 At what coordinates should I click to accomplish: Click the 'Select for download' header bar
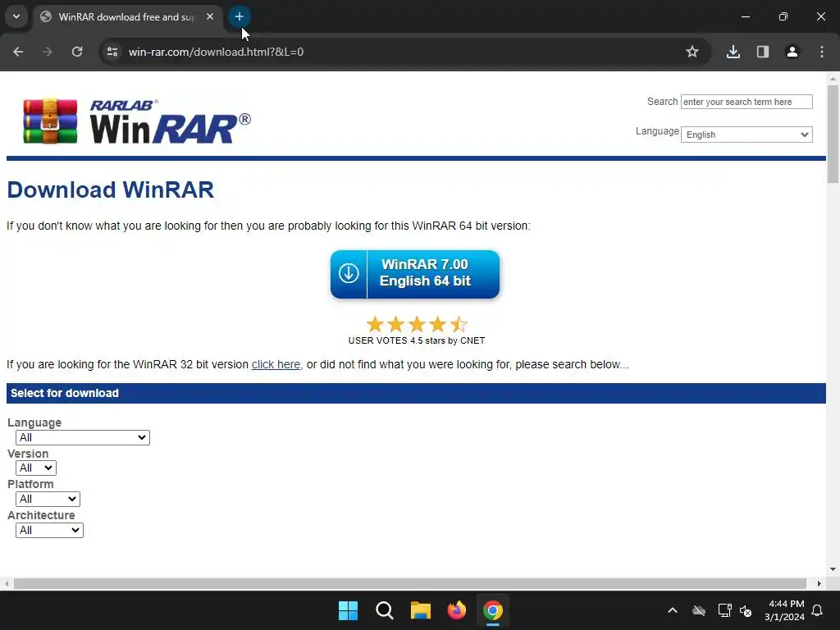(x=416, y=393)
